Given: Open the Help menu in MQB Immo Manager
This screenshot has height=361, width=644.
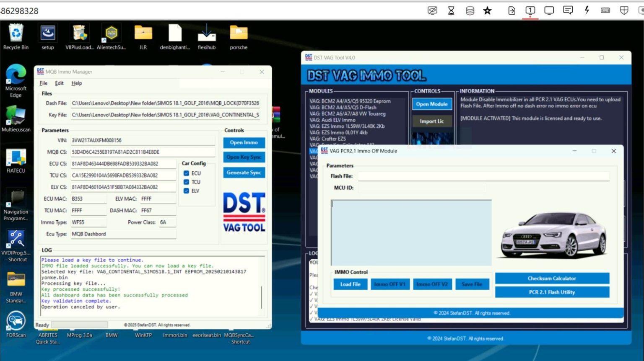Looking at the screenshot, I should (77, 83).
